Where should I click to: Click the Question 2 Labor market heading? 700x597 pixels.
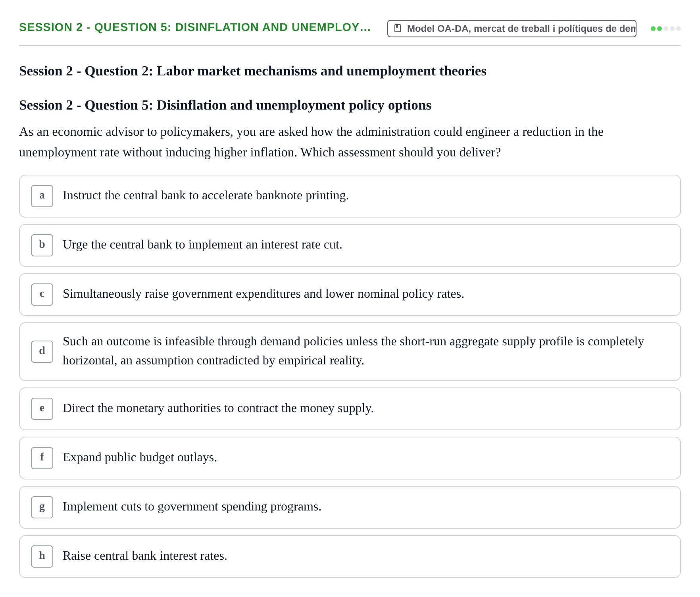(x=253, y=71)
